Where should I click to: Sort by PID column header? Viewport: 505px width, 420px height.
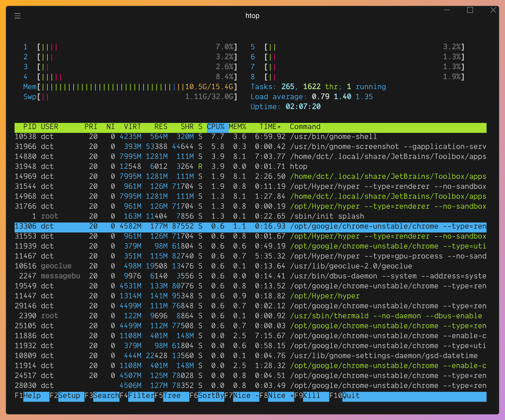[x=30, y=127]
